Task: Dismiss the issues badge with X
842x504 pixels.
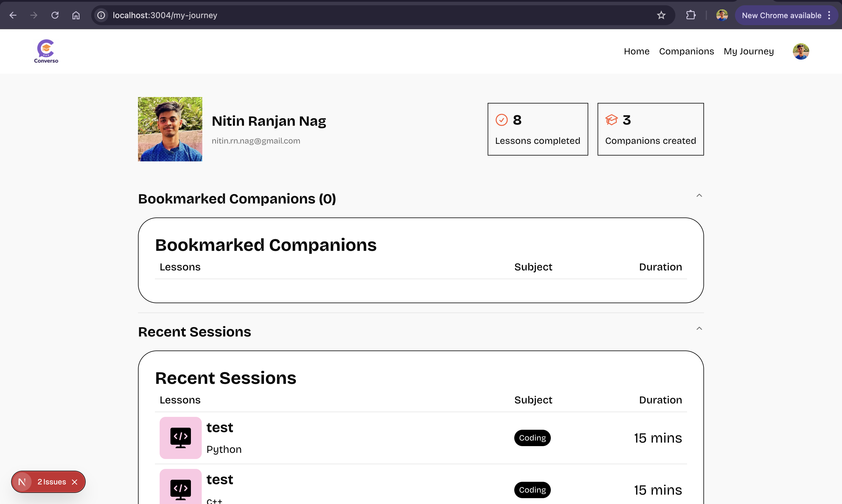Action: pos(75,482)
